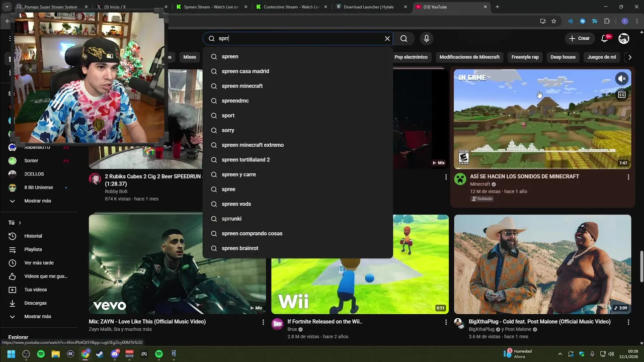Open options for ZAYN Love Like This mix
644x362 pixels.
point(263,322)
